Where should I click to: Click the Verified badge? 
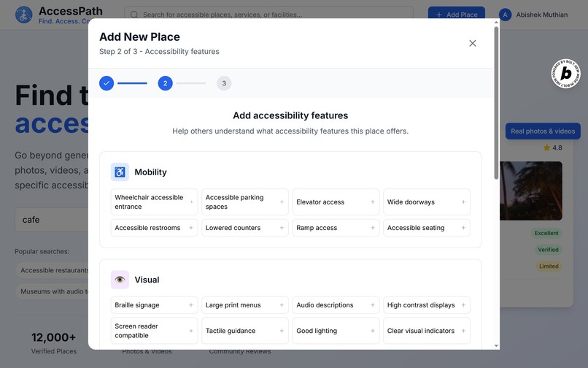(x=548, y=250)
